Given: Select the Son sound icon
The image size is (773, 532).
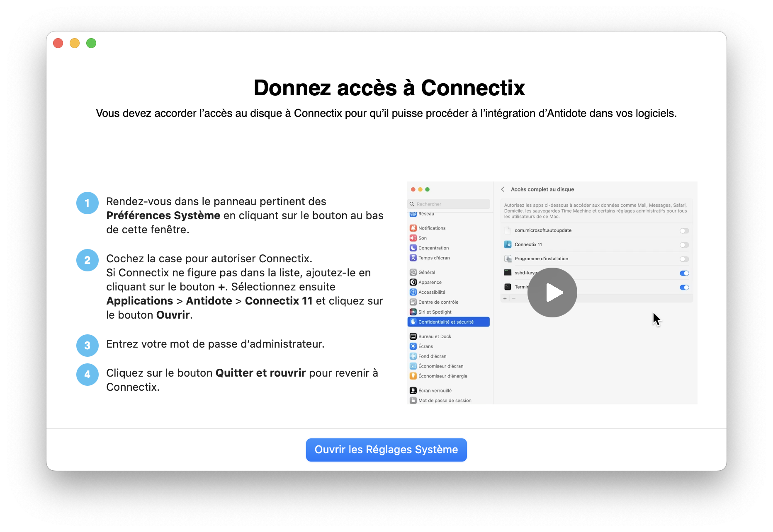Looking at the screenshot, I should click(x=413, y=238).
